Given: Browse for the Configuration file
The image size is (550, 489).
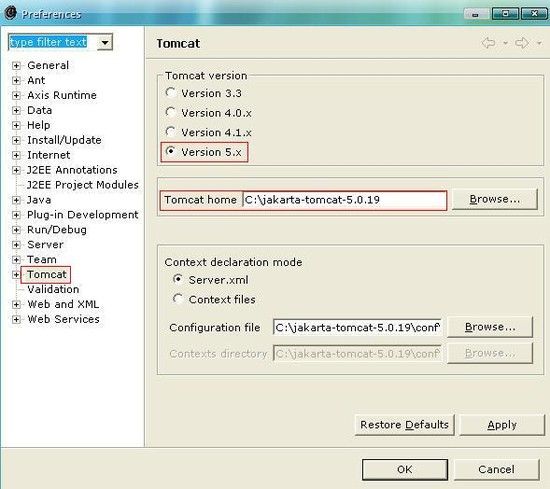Looking at the screenshot, I should point(490,327).
